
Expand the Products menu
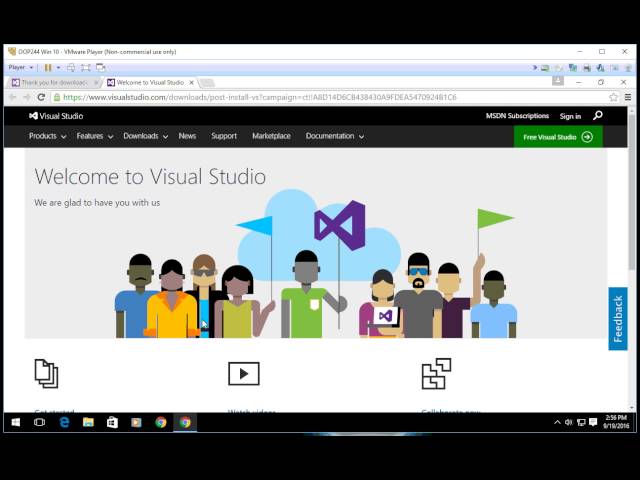click(x=47, y=136)
